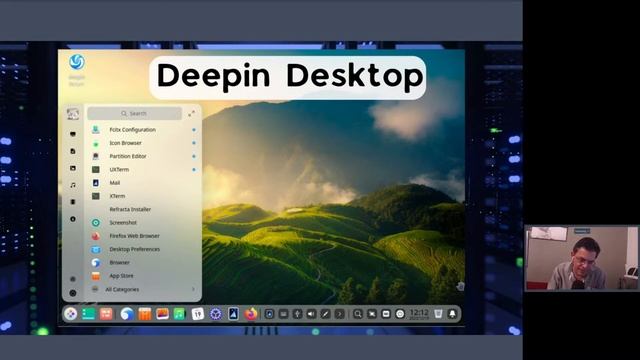Image resolution: width=640 pixels, height=360 pixels.
Task: Click the red-orange dock icon beside multitasking view
Action: [106, 314]
